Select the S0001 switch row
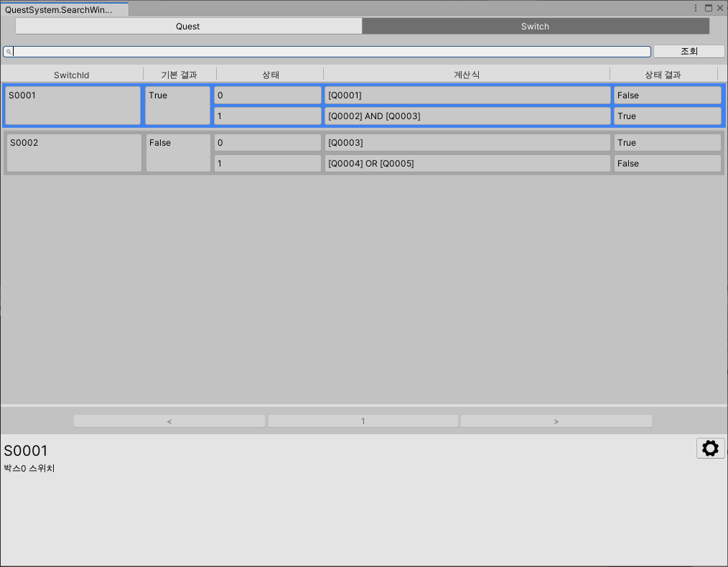Image resolution: width=728 pixels, height=567 pixels. pos(72,106)
